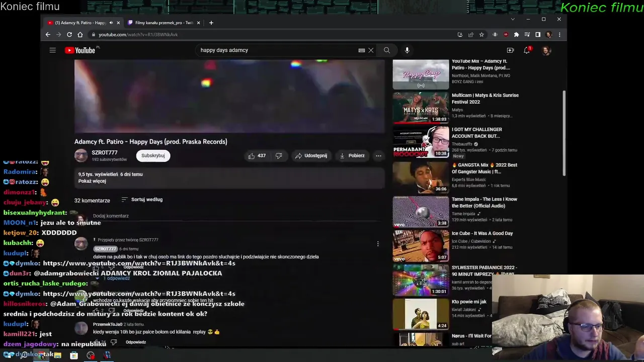644x362 pixels.
Task: Dislike the video
Action: [x=279, y=156]
